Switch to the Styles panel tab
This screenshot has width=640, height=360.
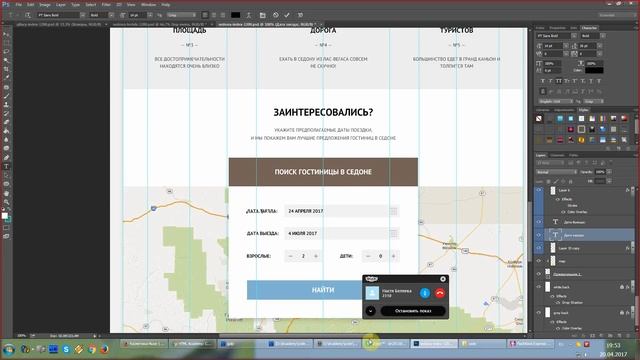point(583,110)
